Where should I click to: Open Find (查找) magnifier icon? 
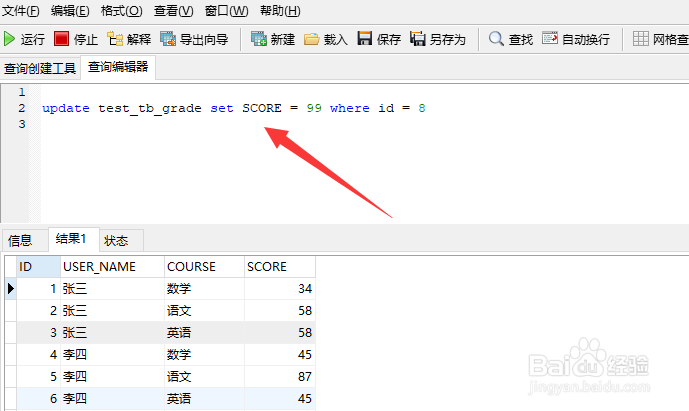(496, 39)
